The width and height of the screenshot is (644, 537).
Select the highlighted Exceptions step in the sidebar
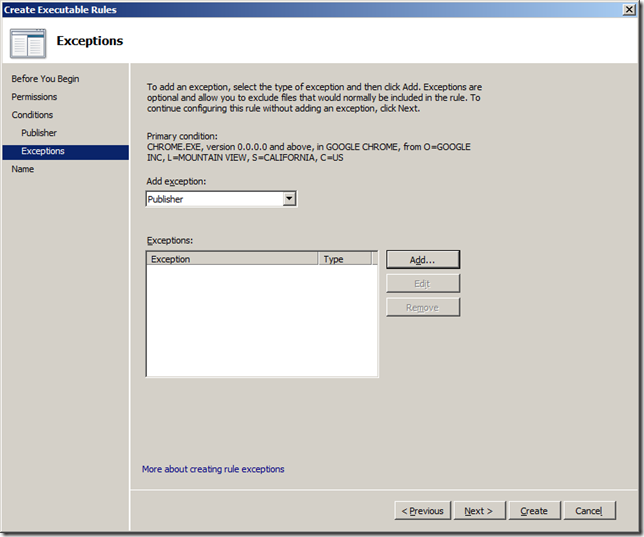43,151
